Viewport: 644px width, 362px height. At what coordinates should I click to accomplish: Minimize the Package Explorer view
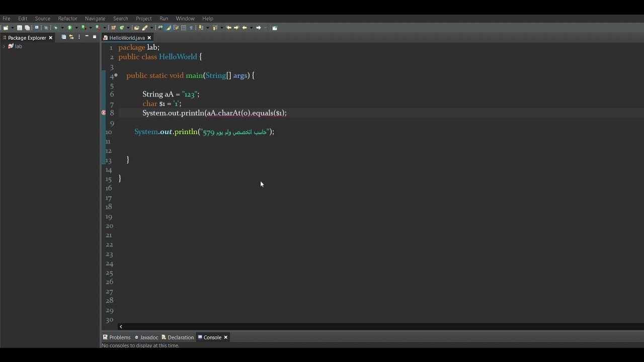87,36
